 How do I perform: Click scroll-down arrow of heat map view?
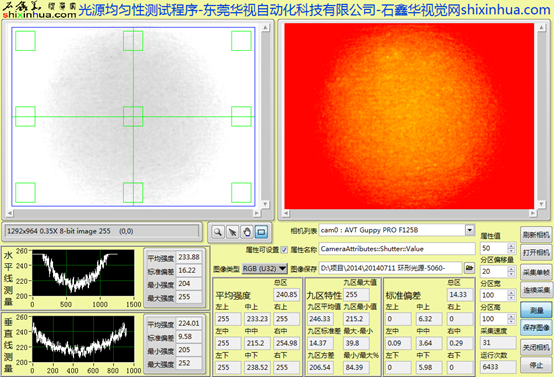coord(541,204)
